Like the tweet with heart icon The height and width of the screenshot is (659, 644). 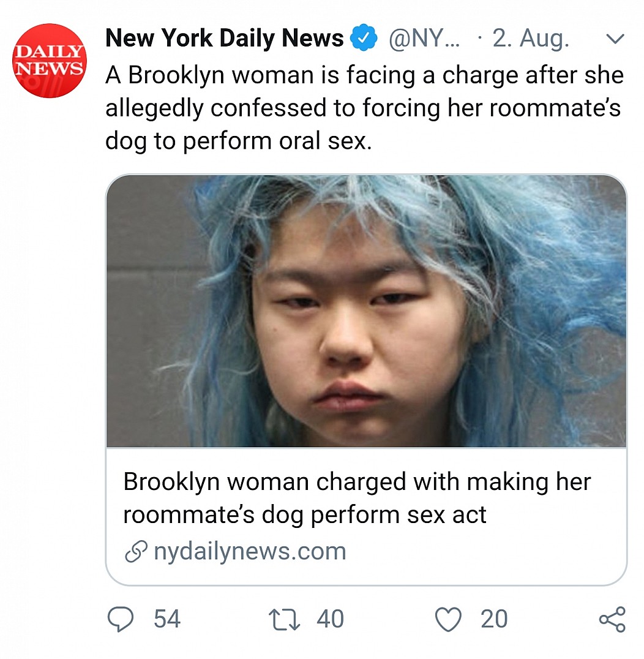click(448, 619)
